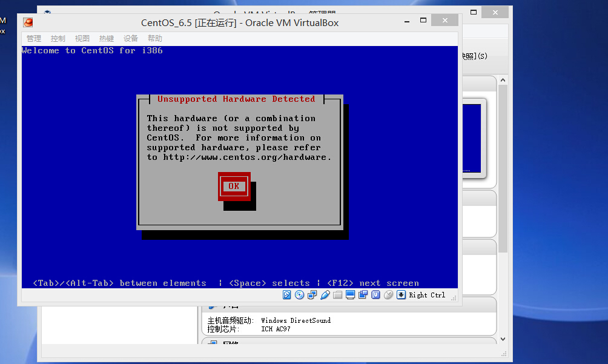Open the 管理 menu
The height and width of the screenshot is (364, 608).
pos(34,38)
